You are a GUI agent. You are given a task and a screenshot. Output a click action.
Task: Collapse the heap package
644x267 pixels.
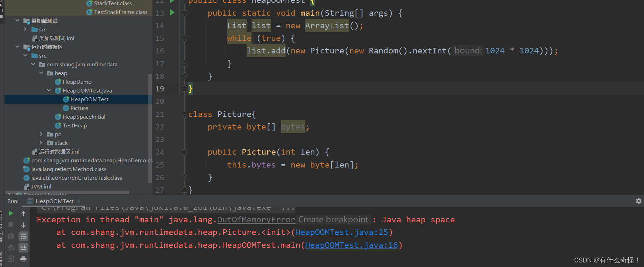pyautogui.click(x=41, y=73)
